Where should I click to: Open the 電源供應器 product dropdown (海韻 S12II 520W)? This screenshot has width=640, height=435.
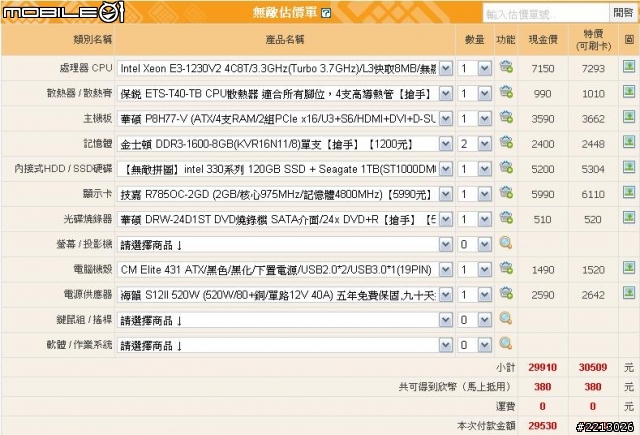[x=285, y=295]
